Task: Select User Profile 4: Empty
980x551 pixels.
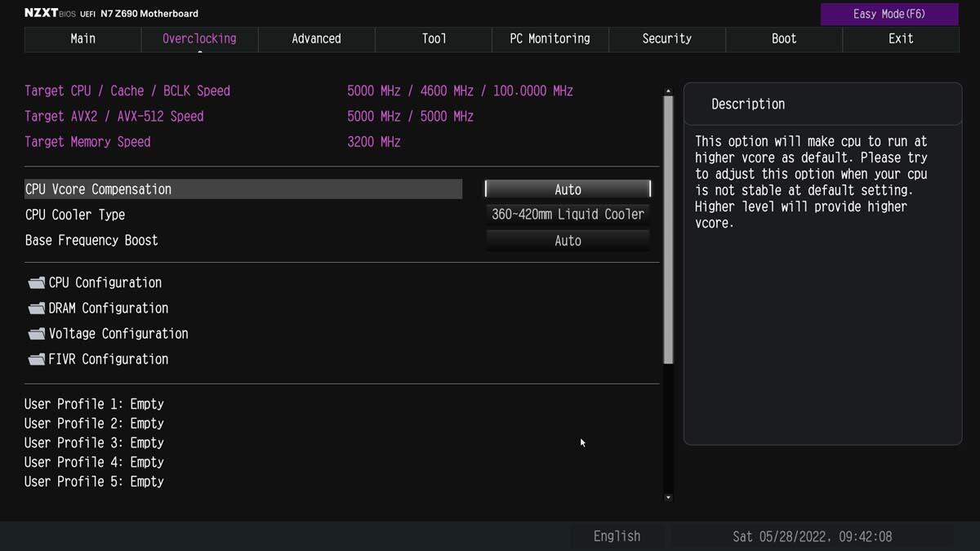Action: tap(94, 462)
